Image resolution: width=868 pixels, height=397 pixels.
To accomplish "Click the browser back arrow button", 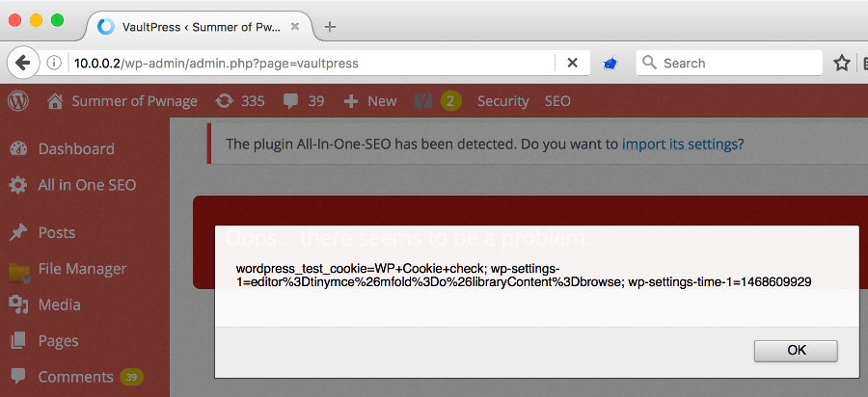I will coord(23,63).
